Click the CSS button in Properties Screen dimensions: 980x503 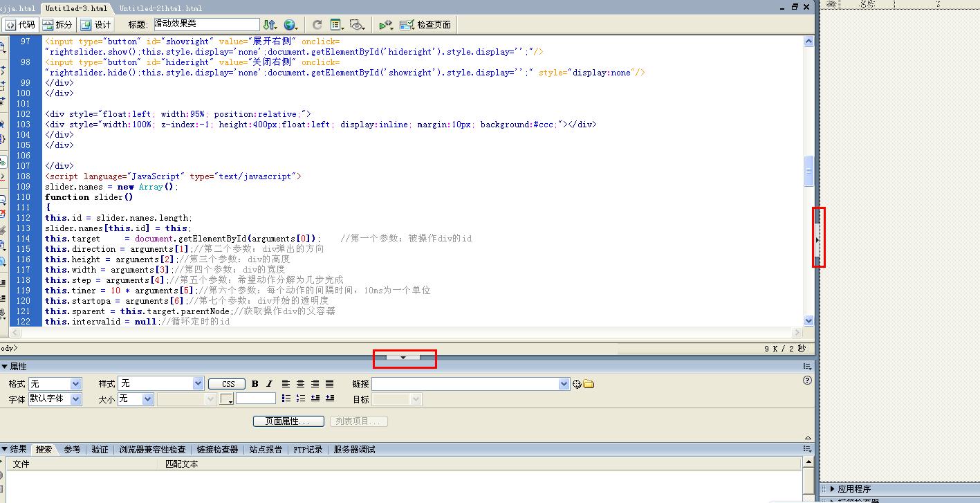[x=228, y=384]
